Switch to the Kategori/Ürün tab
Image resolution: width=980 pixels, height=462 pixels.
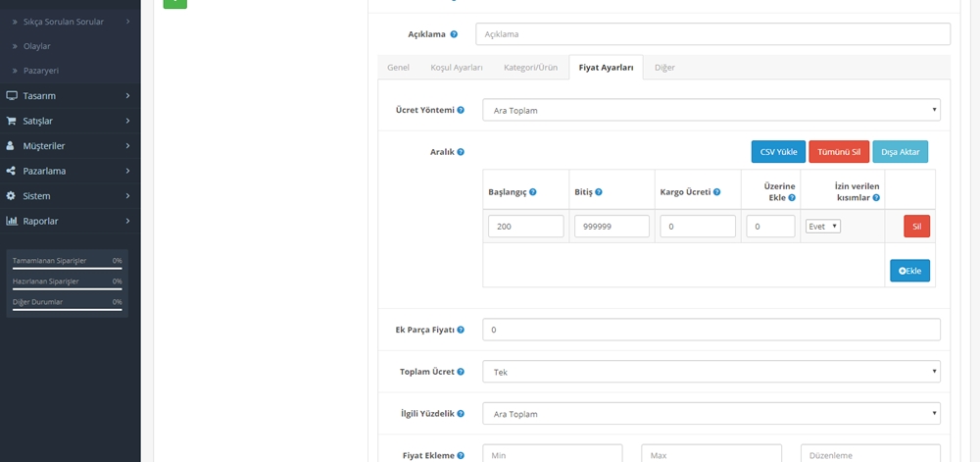[530, 68]
